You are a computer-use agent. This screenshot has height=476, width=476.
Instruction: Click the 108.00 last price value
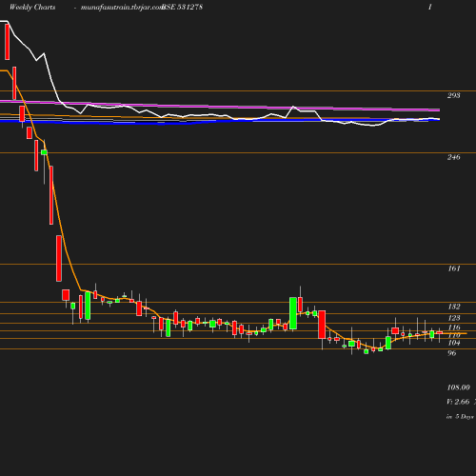pos(459,387)
